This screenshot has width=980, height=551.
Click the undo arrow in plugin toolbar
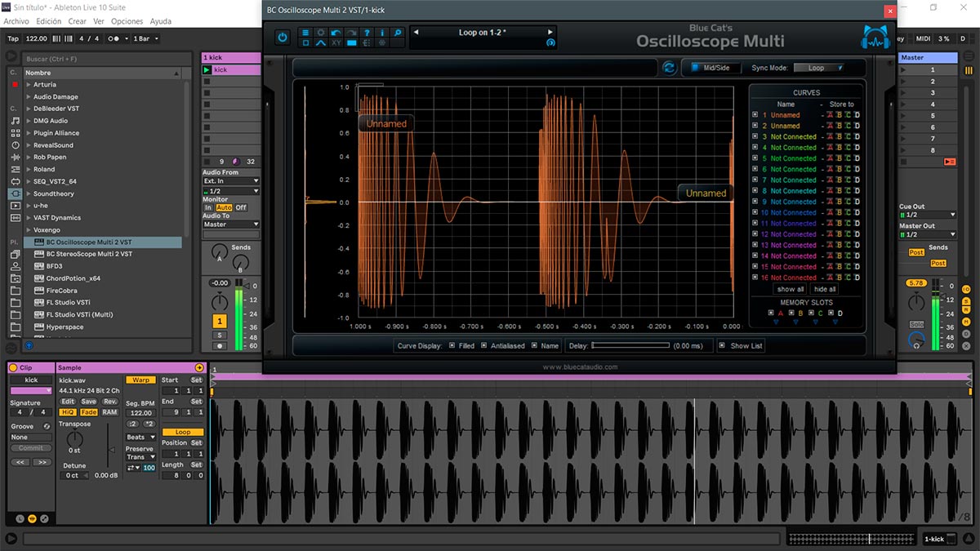336,33
